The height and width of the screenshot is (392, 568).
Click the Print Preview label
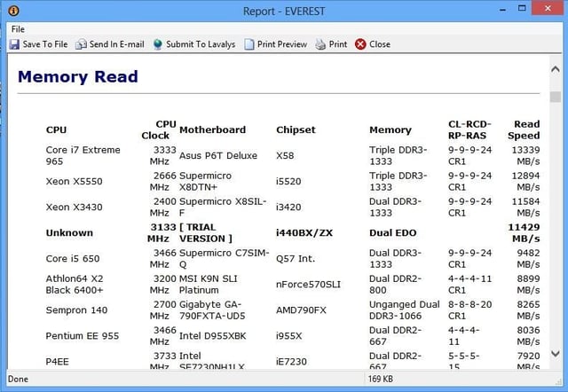coord(282,44)
